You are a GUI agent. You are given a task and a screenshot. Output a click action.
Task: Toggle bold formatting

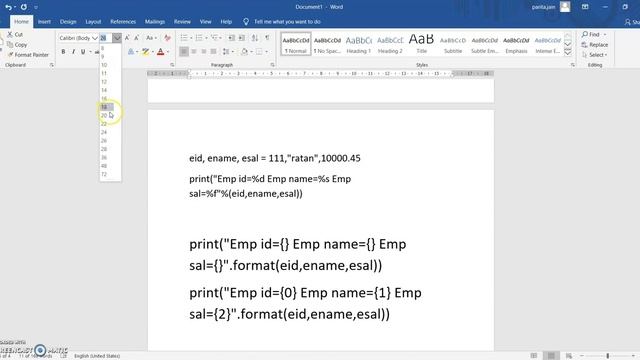(63, 52)
